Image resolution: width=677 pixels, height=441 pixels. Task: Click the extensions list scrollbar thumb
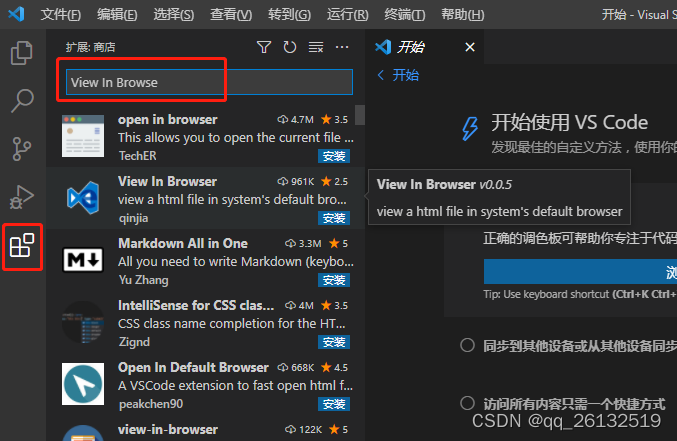[360, 115]
